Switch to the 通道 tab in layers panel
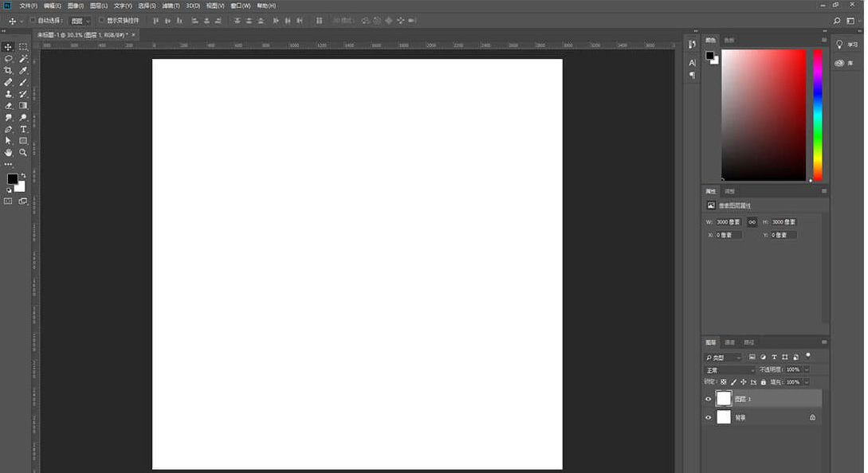The width and height of the screenshot is (868, 473). (729, 342)
